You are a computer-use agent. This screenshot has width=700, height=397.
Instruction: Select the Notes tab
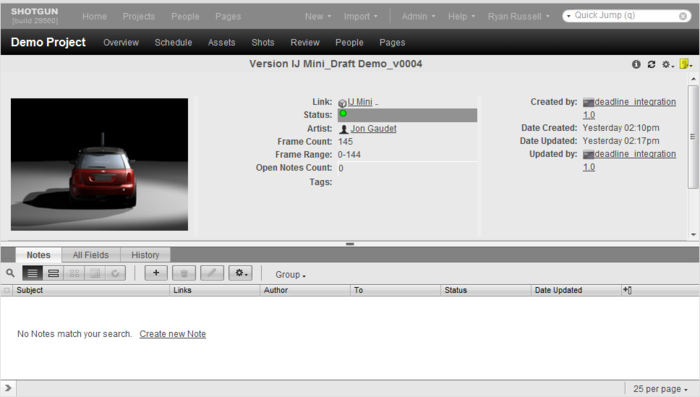[38, 255]
